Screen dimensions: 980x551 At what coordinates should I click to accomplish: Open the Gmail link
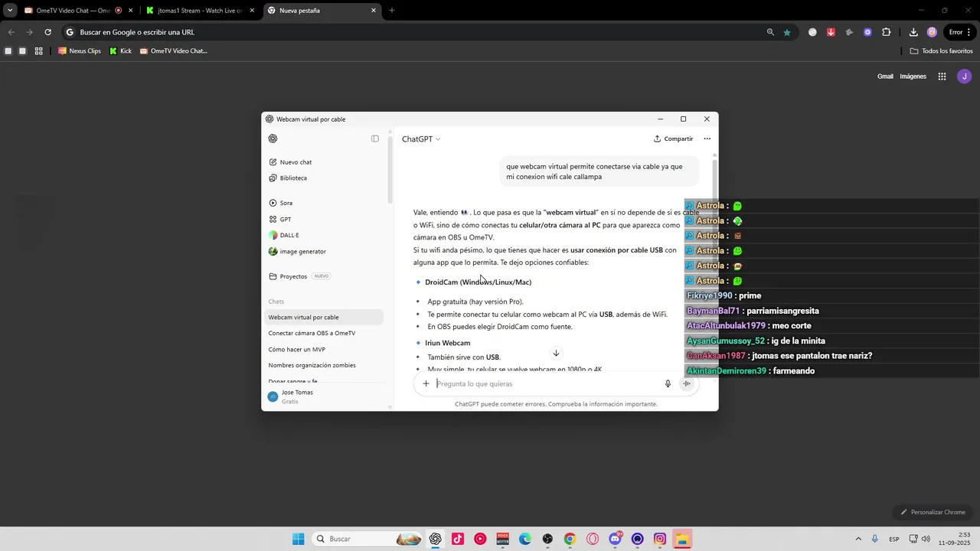[885, 77]
